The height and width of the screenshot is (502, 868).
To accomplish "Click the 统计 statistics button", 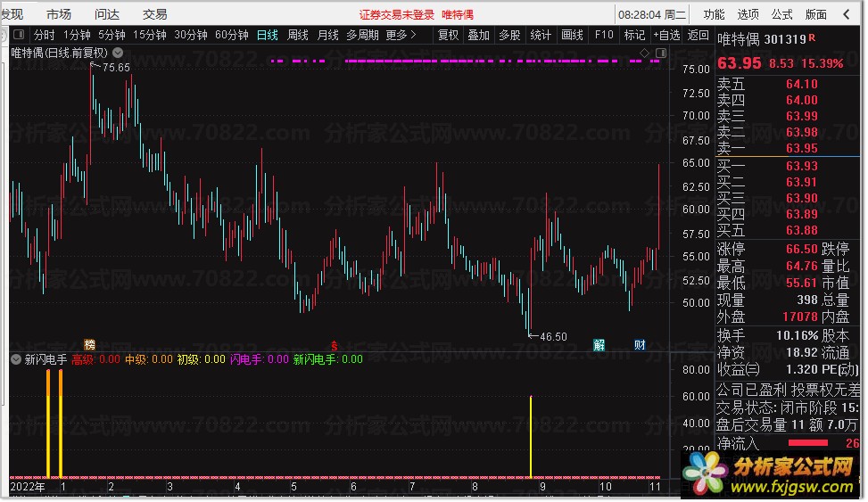I will point(541,36).
